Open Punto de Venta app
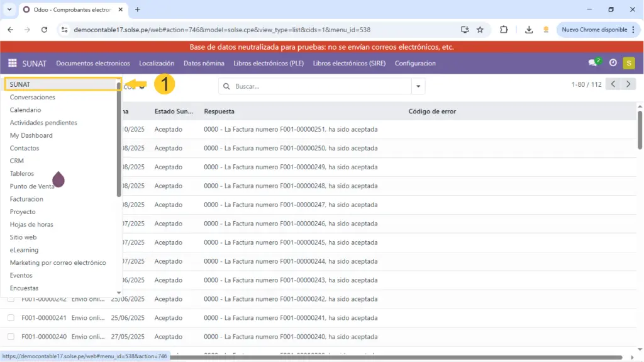 point(31,186)
